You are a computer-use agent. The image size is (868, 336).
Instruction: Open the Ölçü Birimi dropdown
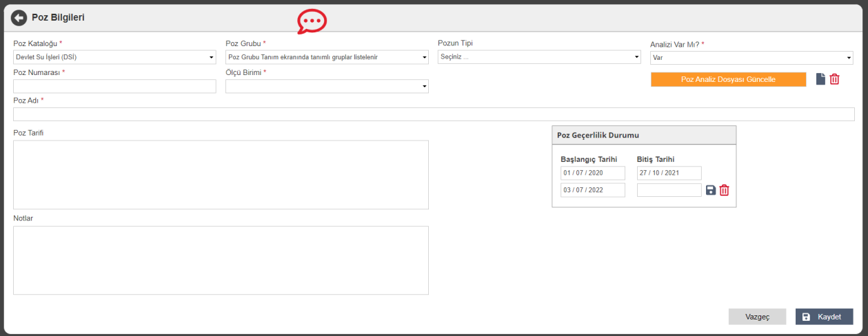[327, 86]
